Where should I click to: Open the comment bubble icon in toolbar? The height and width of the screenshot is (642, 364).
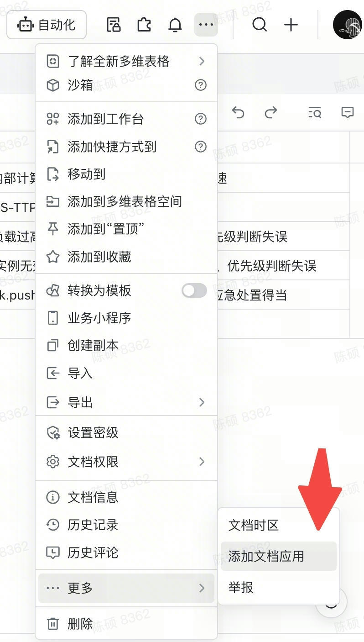coord(348,112)
